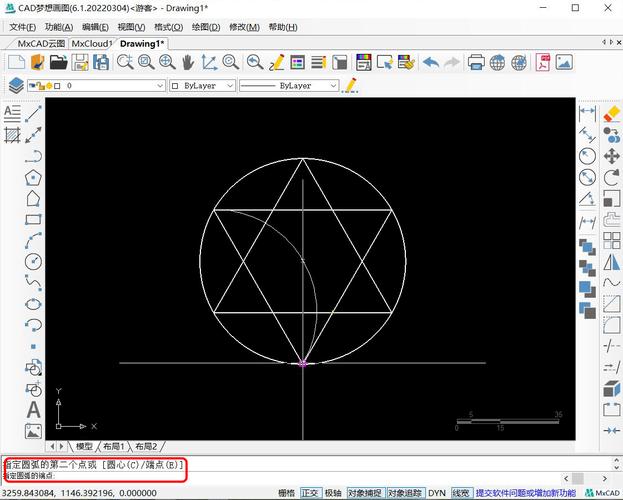
Task: Open the 功能(A) menu
Action: click(59, 27)
